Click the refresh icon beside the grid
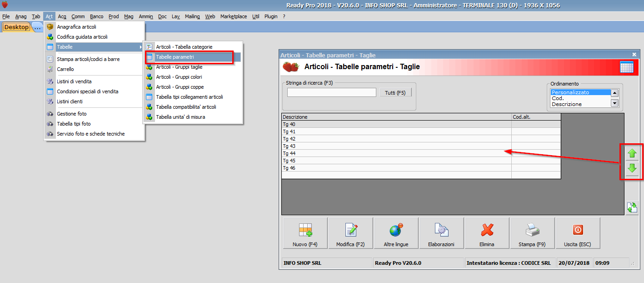Viewport: 644px width, 283px height. tap(632, 208)
